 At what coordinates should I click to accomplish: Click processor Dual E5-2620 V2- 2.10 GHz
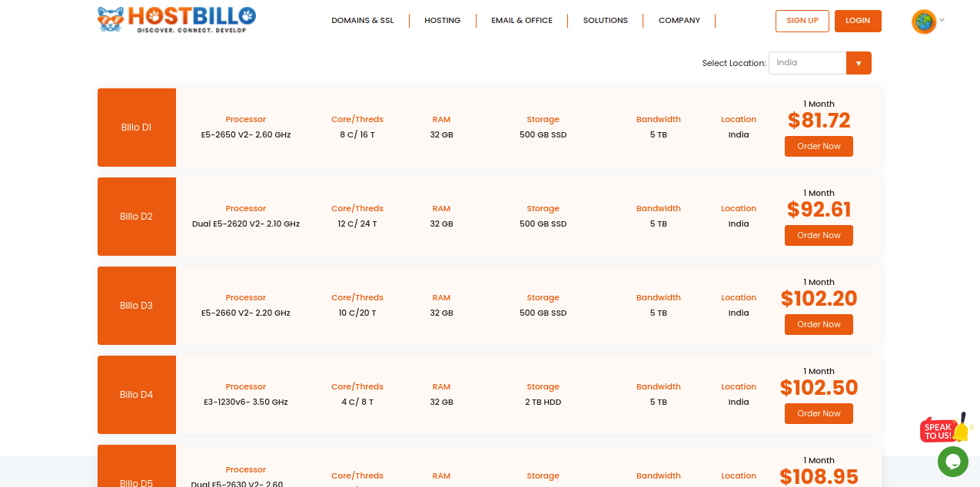click(x=246, y=224)
